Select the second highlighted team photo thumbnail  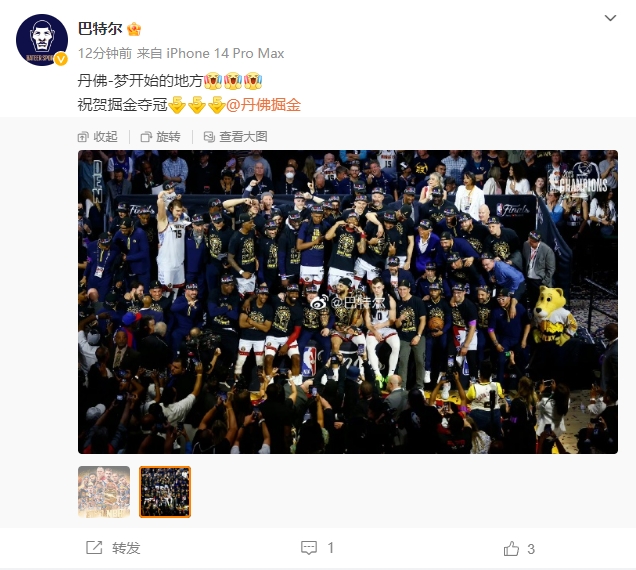165,492
